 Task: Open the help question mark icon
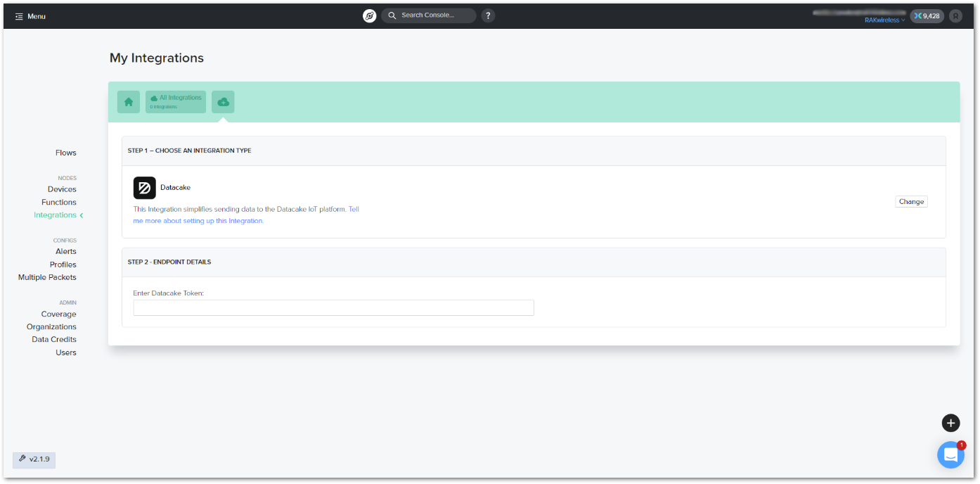tap(488, 15)
